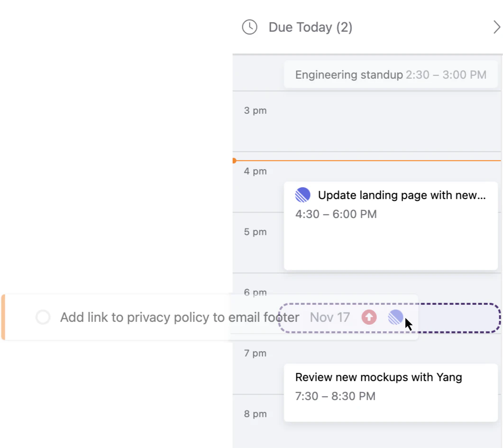Click the orange current-time marker dot
The height and width of the screenshot is (448, 503).
pos(234,161)
